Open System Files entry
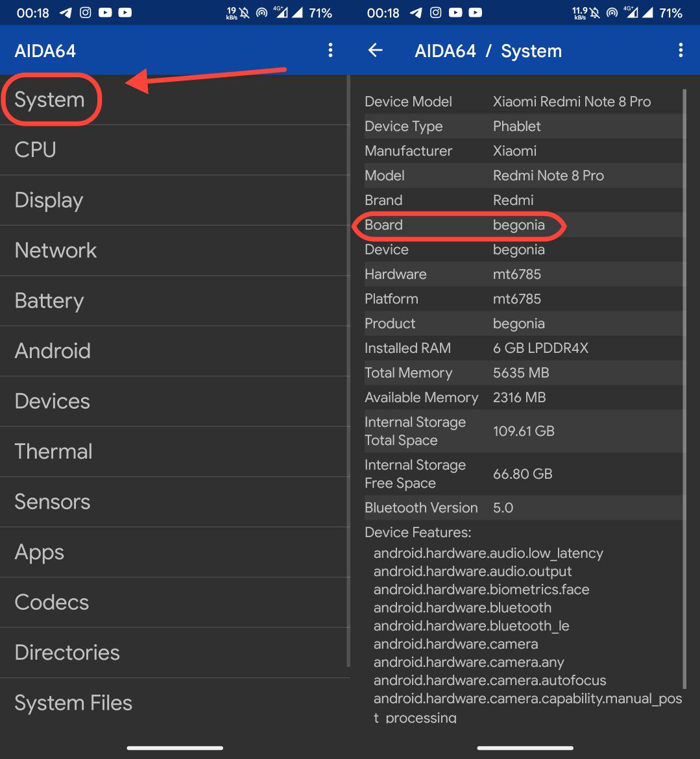700x759 pixels. pyautogui.click(x=73, y=703)
